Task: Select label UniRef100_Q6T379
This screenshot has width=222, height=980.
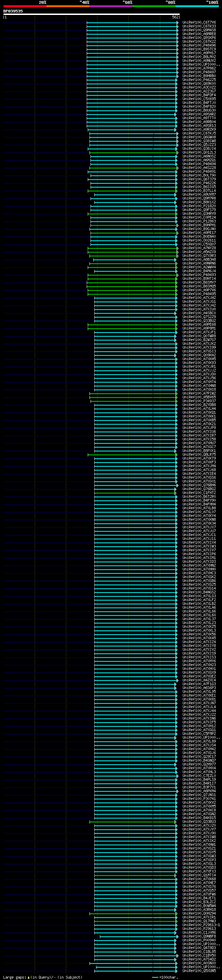Action: pos(199,179)
